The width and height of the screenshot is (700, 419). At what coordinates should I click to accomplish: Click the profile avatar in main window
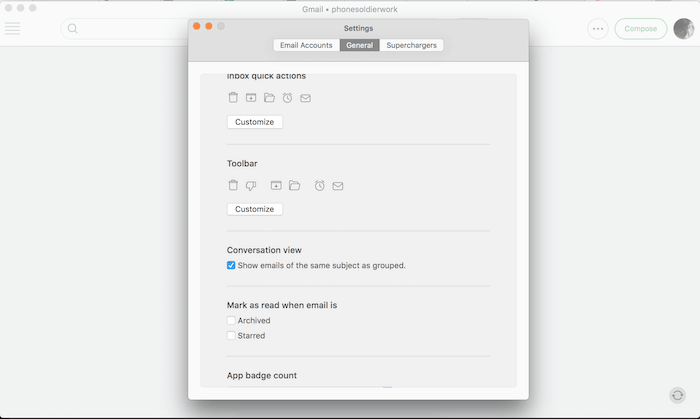683,29
